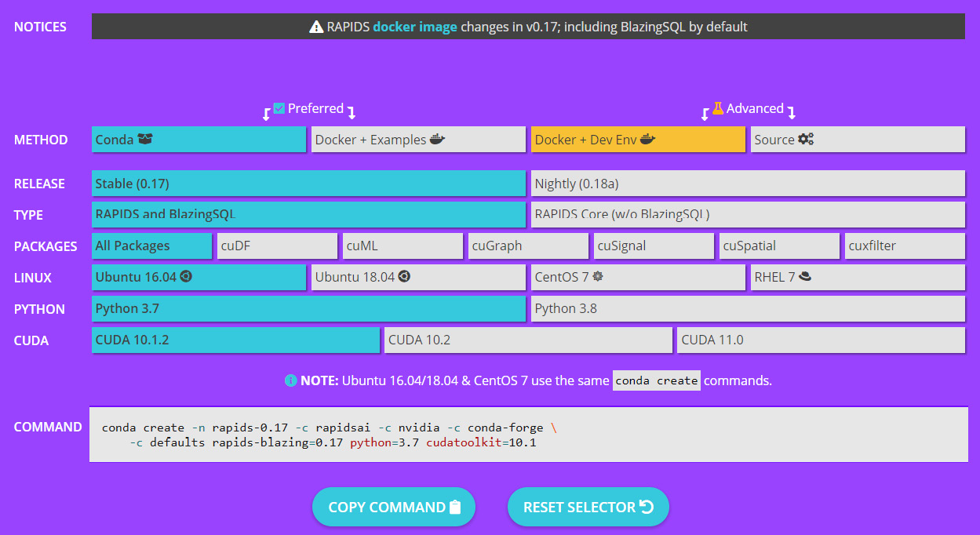Click the CUDA row label
This screenshot has height=535, width=980.
pos(31,340)
